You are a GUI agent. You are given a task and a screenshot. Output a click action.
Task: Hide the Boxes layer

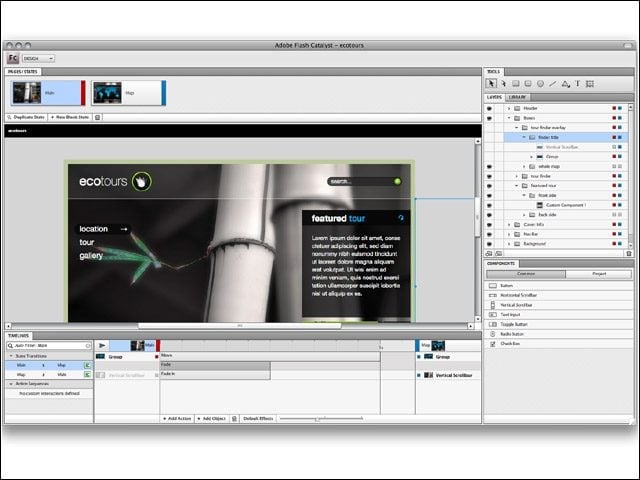[489, 118]
